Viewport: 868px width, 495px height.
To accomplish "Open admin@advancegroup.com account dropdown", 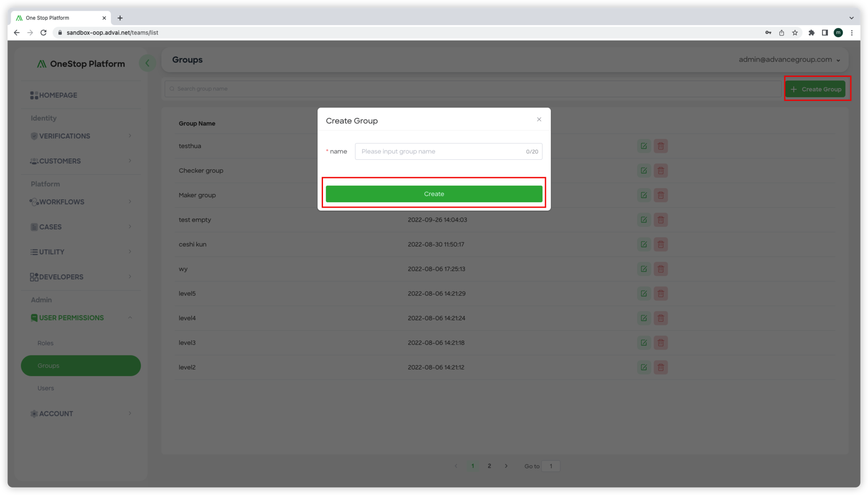I will [x=789, y=60].
